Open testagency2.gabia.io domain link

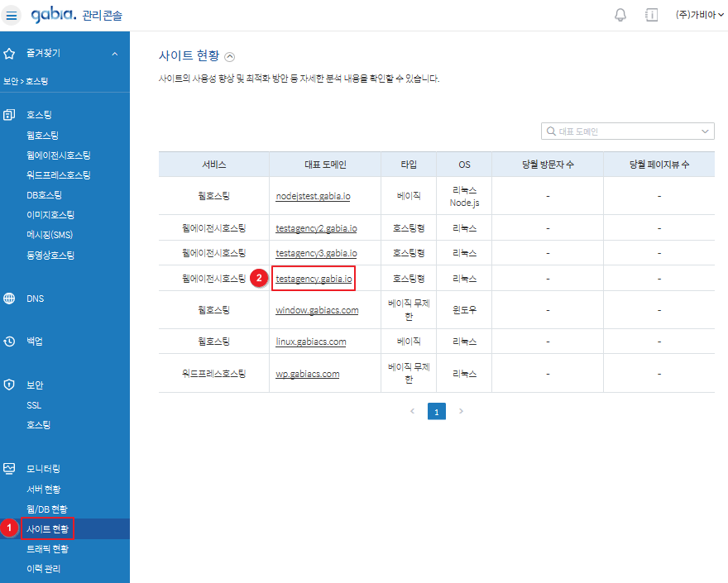point(316,228)
